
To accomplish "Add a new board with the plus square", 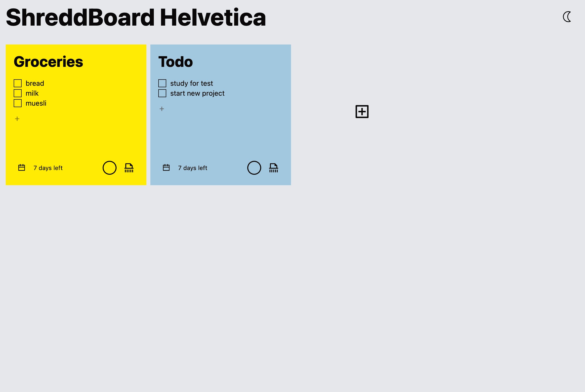I will [362, 112].
